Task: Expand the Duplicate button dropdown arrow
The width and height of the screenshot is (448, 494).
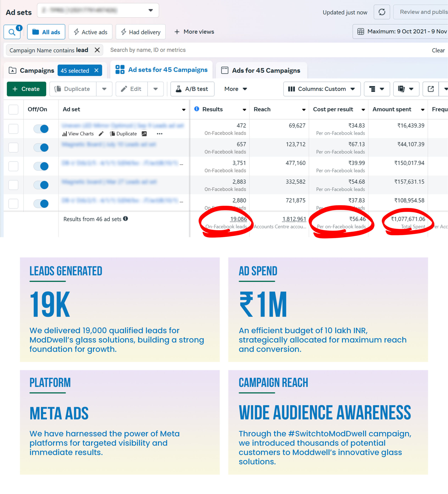Action: (104, 89)
